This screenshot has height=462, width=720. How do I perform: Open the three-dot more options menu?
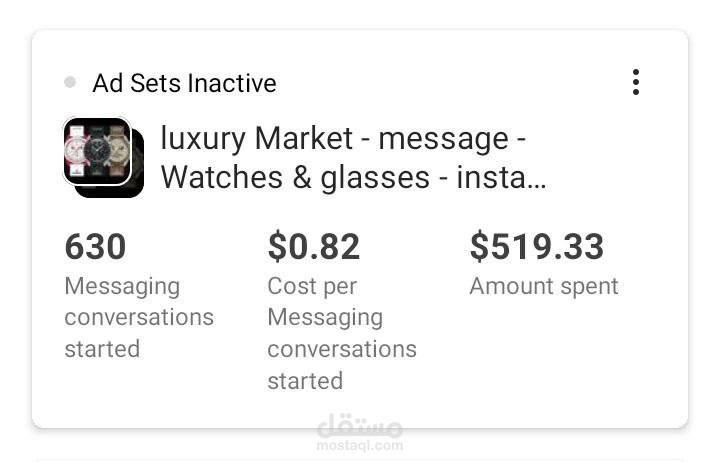tap(635, 82)
